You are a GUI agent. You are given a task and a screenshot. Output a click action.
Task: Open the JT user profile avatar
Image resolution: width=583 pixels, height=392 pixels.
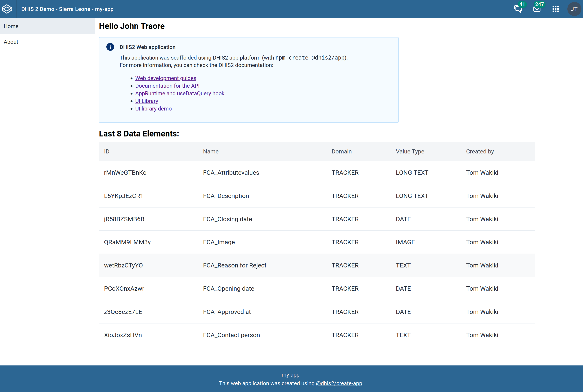point(574,9)
